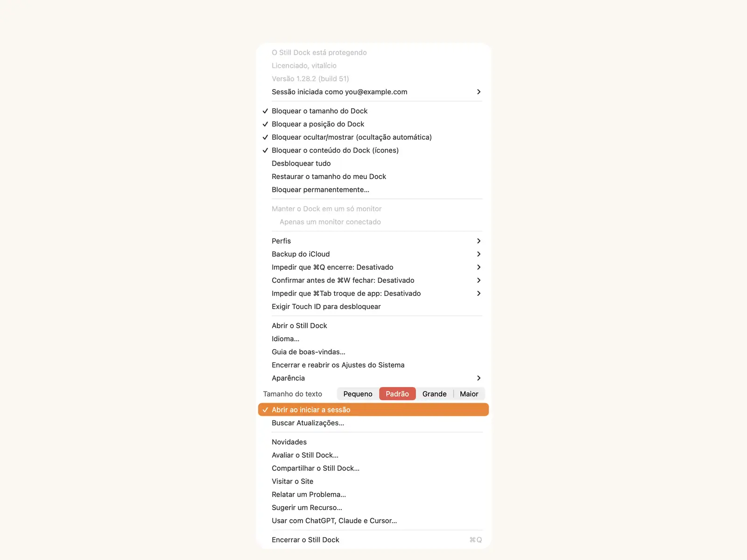Select Buscar Atualizações…
This screenshot has height=560, width=747.
click(373, 423)
